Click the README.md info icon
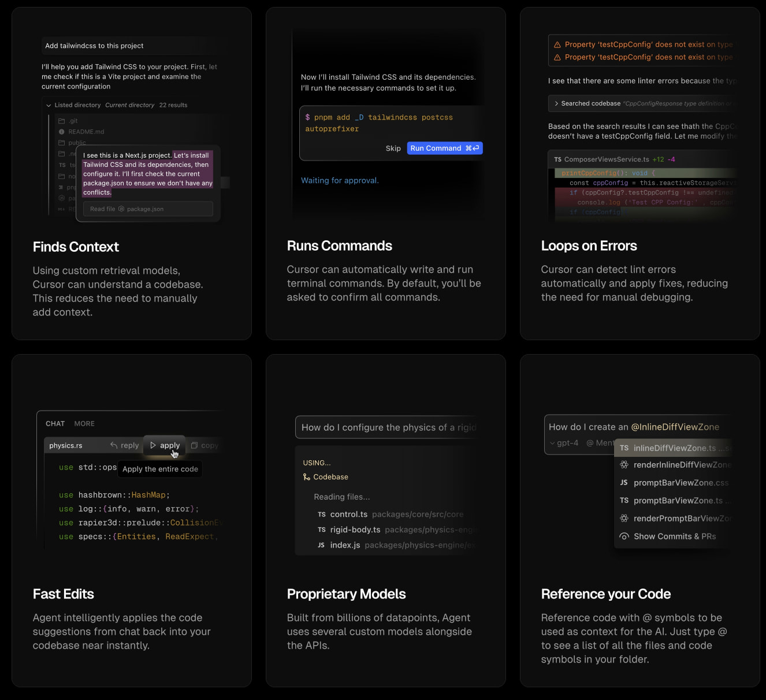 coord(61,132)
